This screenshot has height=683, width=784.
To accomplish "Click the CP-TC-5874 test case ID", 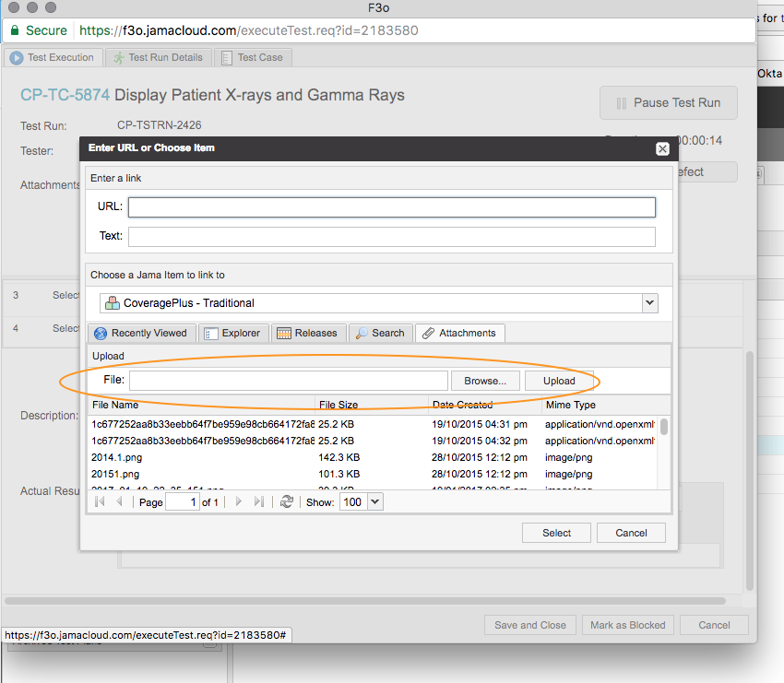I will click(65, 95).
